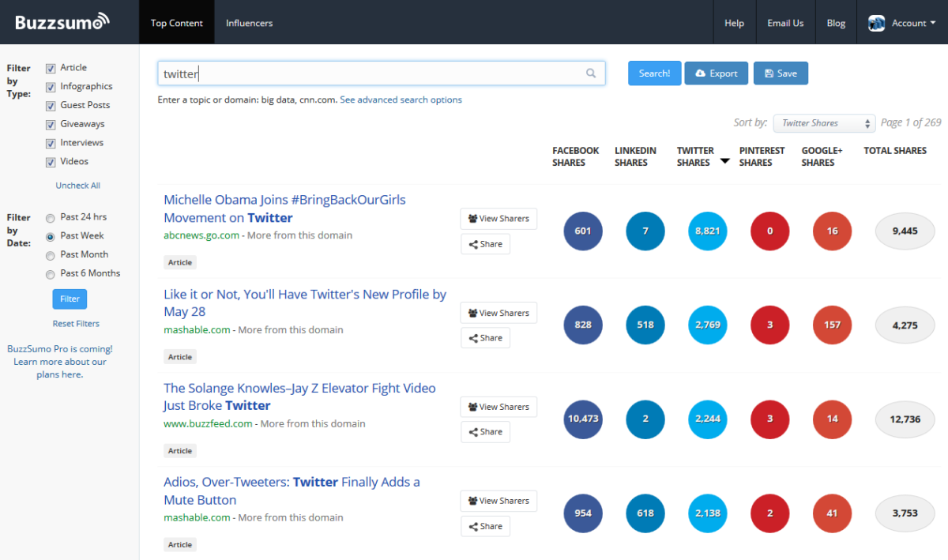Switch to the Influencers tab

[249, 23]
